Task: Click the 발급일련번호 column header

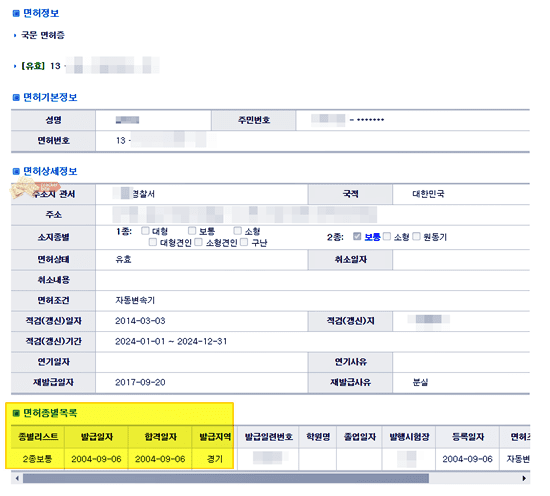Action: 268,437
